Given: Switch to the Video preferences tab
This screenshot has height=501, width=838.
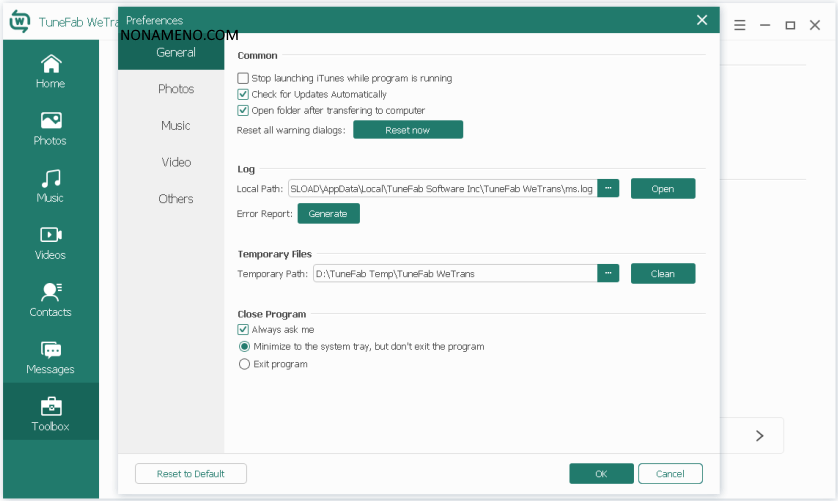Looking at the screenshot, I should (x=176, y=162).
